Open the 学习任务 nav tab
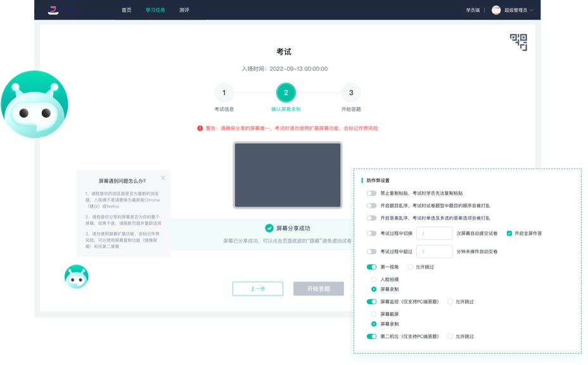Screen dimensions: 588x365 pos(155,10)
